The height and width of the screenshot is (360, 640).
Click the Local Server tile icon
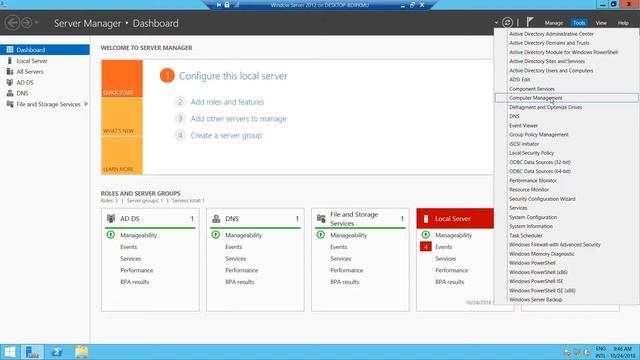tap(426, 219)
